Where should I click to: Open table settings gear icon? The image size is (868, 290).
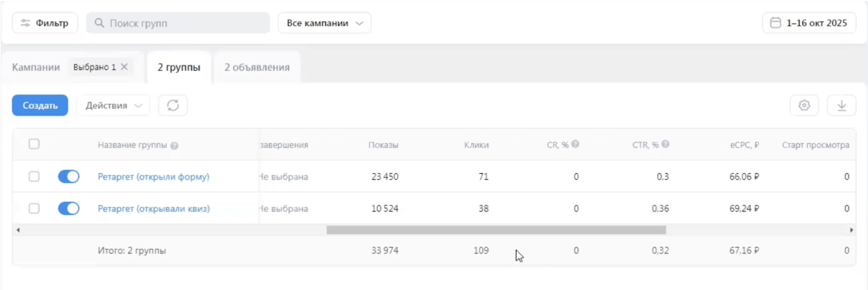(x=804, y=106)
